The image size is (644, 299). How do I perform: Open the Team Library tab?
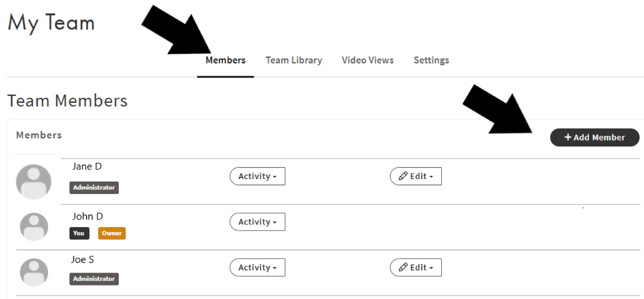coord(293,60)
